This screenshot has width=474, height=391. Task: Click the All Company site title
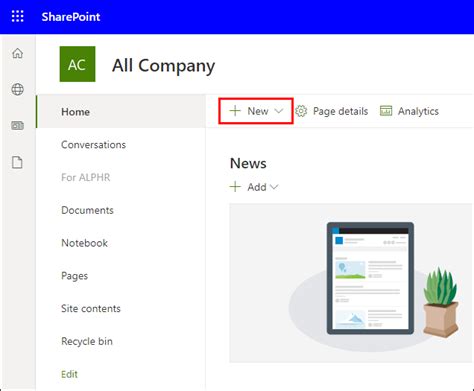163,65
